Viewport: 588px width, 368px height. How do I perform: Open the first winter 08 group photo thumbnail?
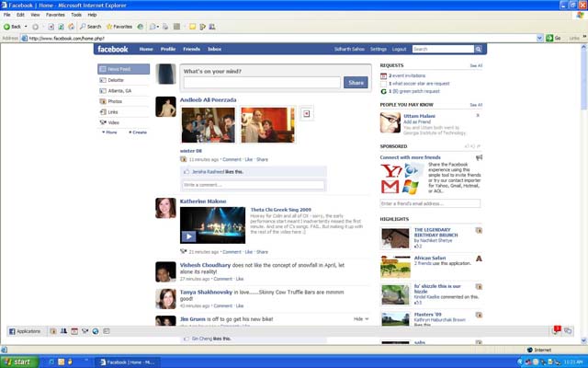(x=209, y=125)
